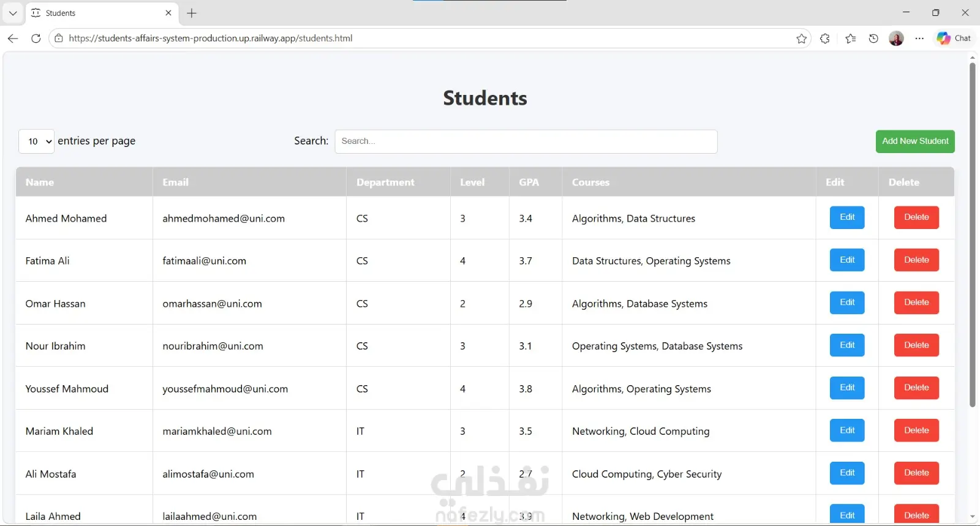Click the page vertical scrollbar thumb
Viewport: 980px width, 526px height.
coord(972,235)
